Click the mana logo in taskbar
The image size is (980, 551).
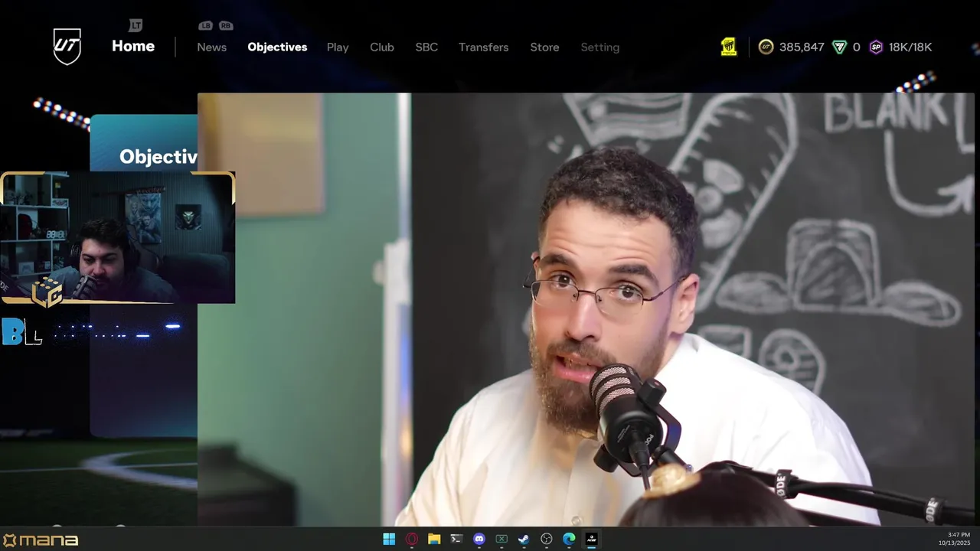tap(41, 540)
